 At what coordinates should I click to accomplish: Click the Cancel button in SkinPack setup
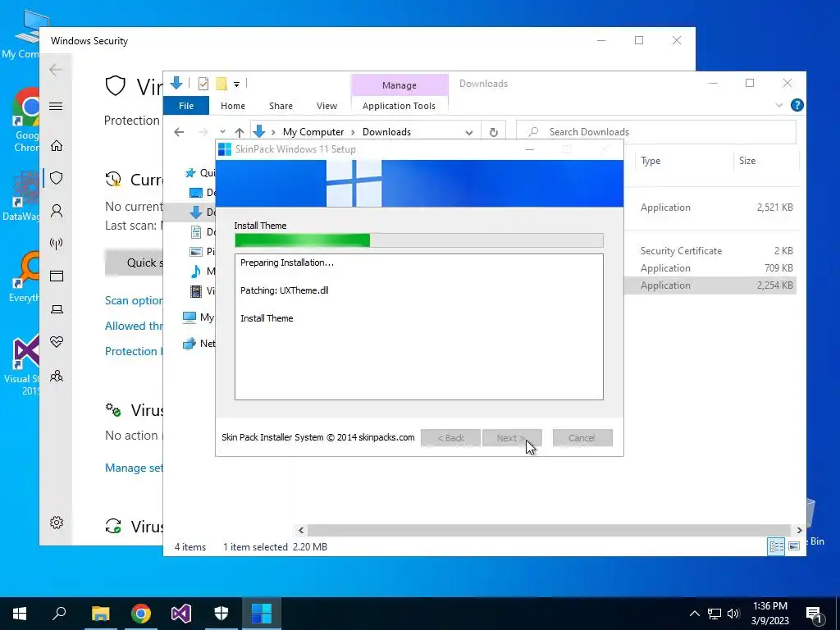[x=582, y=438]
